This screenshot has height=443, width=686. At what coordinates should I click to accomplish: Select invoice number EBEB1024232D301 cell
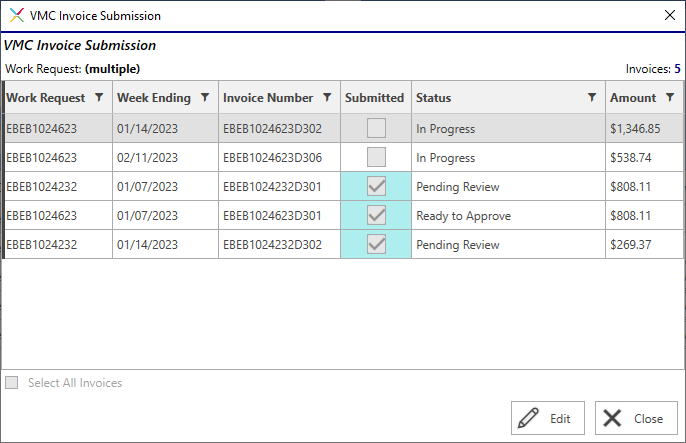pyautogui.click(x=279, y=186)
